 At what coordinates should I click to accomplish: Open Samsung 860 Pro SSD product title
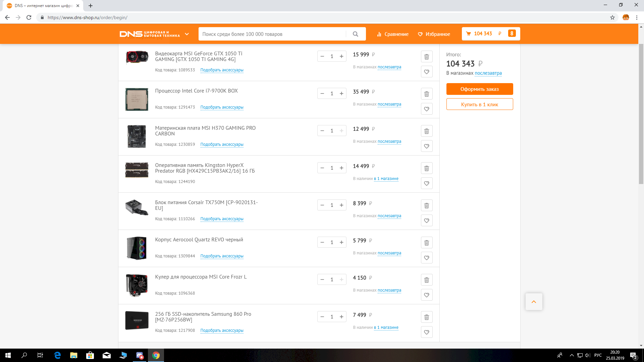pos(203,317)
